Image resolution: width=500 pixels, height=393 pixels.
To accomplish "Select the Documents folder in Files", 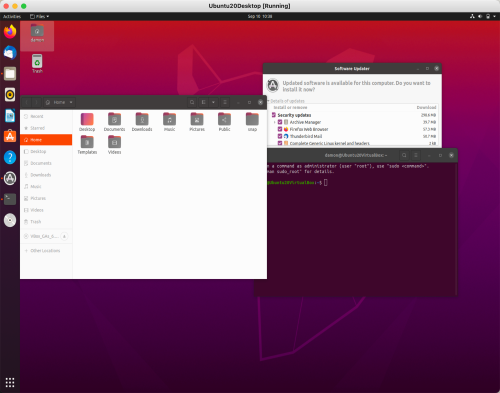I will point(114,122).
